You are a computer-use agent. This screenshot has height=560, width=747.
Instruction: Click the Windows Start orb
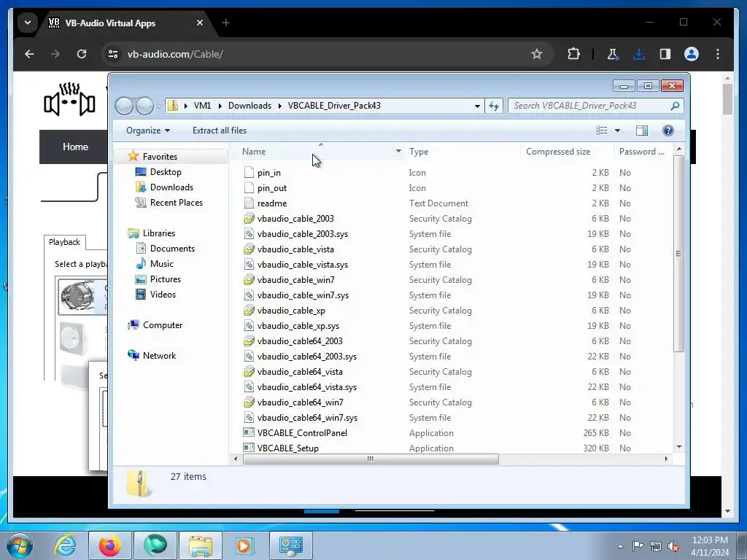19,545
